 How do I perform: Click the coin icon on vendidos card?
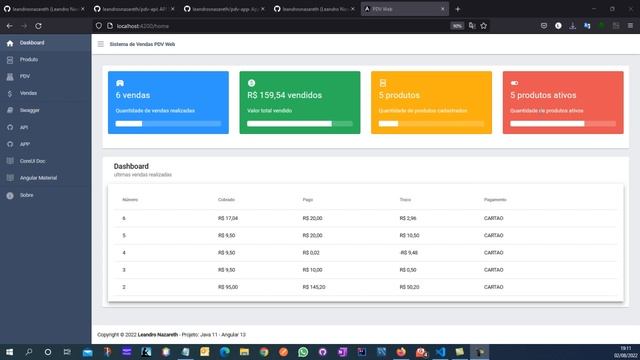[251, 83]
